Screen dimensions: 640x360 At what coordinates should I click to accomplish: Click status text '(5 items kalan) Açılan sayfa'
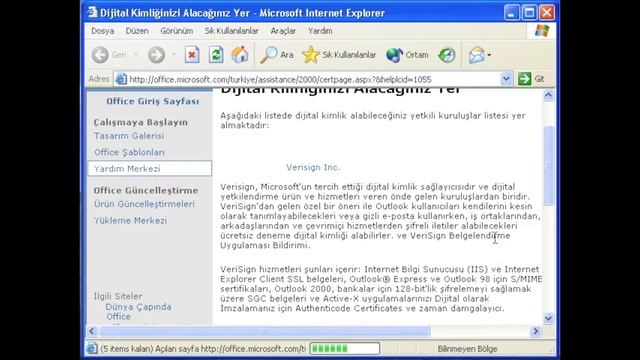pos(150,349)
